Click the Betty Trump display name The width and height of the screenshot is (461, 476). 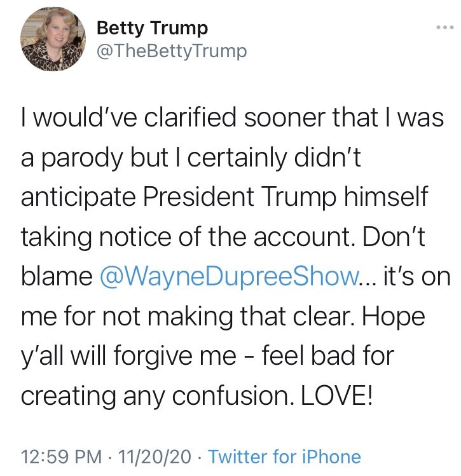[152, 29]
